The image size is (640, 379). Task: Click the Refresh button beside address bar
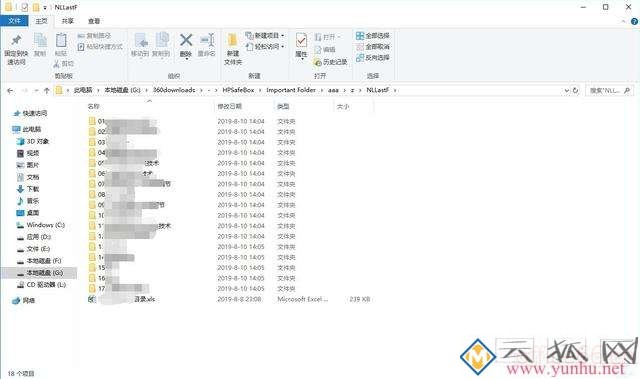coord(576,90)
